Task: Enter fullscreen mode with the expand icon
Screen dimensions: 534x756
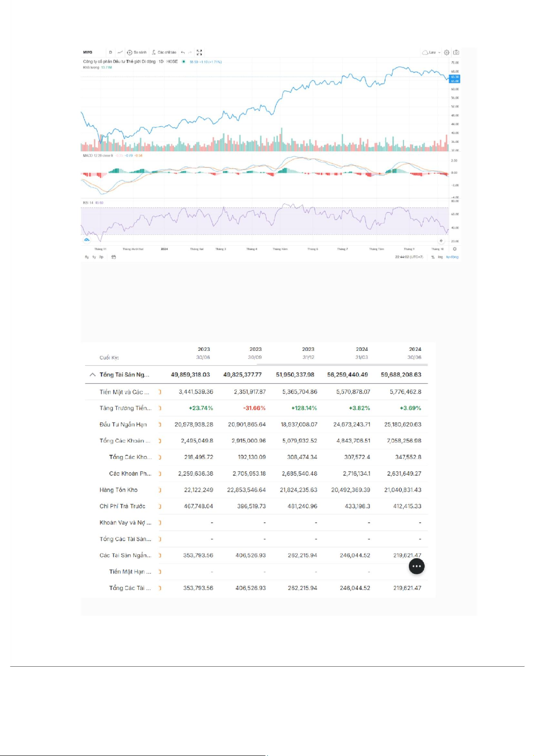Action: click(x=200, y=52)
